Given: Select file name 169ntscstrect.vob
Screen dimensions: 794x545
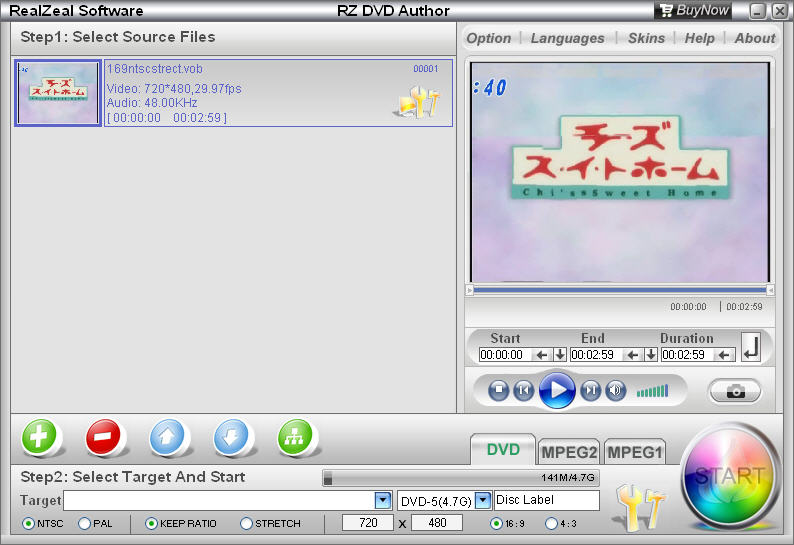Looking at the screenshot, I should (154, 69).
